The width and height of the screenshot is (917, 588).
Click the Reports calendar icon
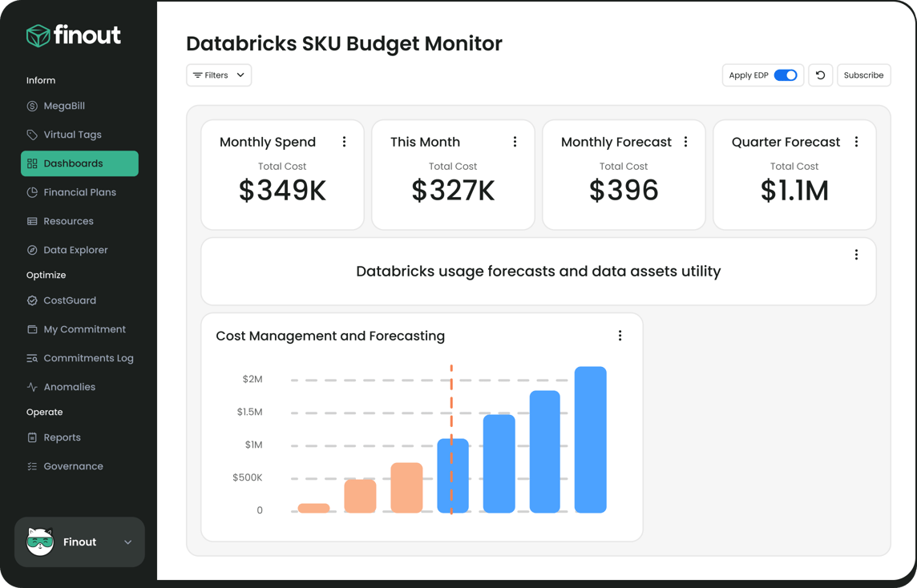(x=32, y=437)
